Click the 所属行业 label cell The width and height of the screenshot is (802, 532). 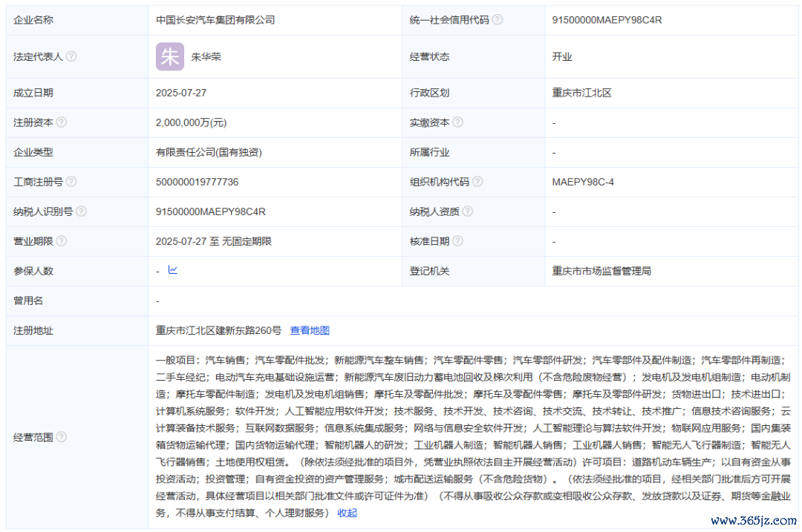474,152
